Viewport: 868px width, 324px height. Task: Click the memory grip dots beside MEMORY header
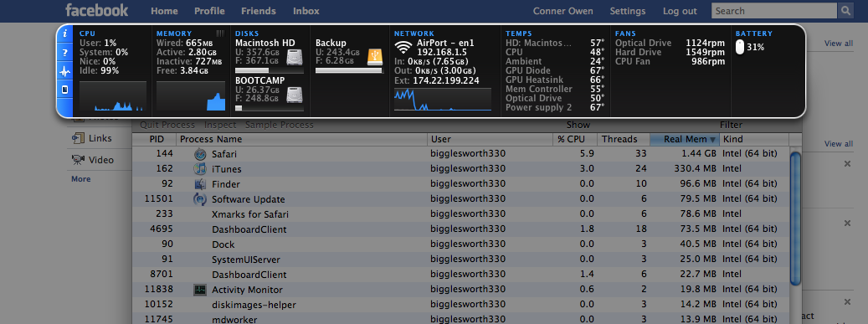220,33
